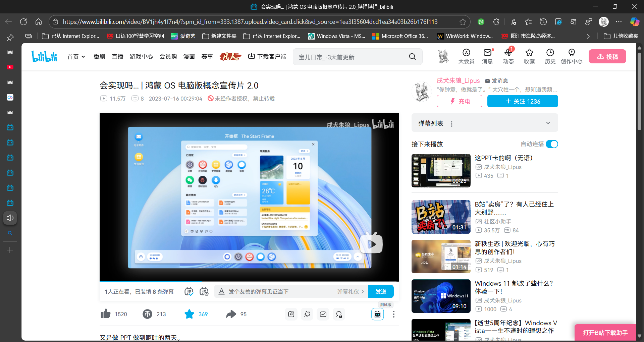644x342 pixels.
Task: Open the browser settings and more menu
Action: (619, 22)
